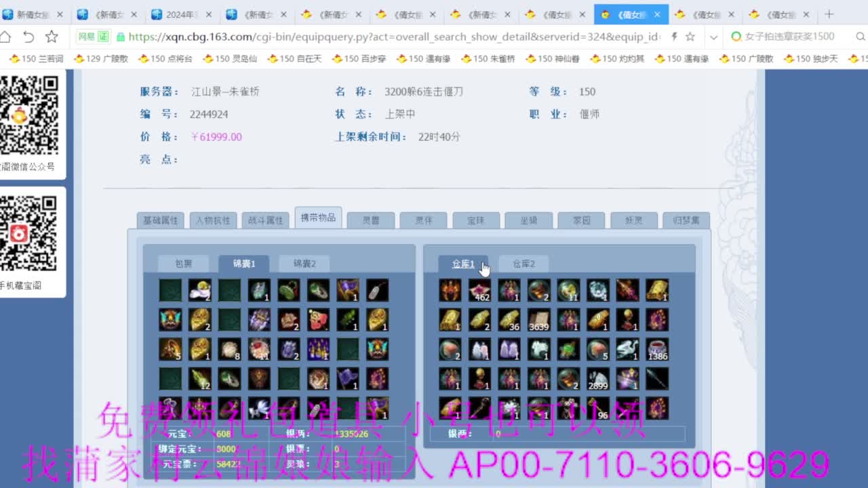
Task: Close the 2024年 browser tab
Action: [x=208, y=14]
